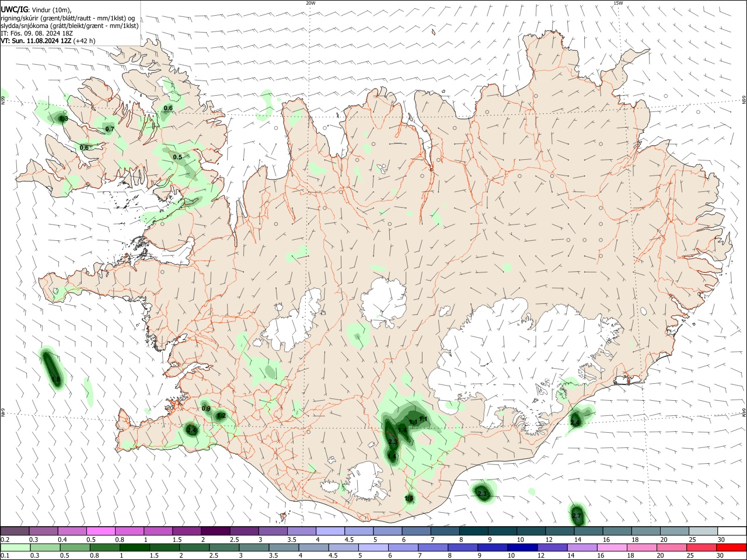The width and height of the screenshot is (747, 560).
Task: Click the 0.2 label in the upper legend row
Action: pos(5,539)
